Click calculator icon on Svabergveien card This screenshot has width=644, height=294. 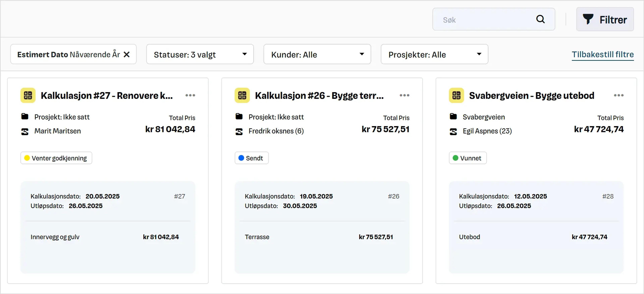[x=456, y=95]
